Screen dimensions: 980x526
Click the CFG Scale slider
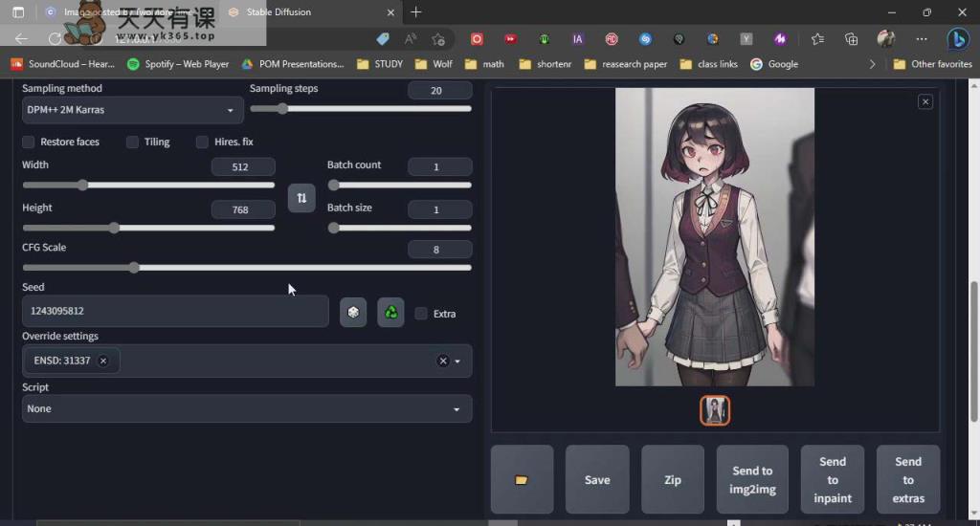click(x=247, y=268)
